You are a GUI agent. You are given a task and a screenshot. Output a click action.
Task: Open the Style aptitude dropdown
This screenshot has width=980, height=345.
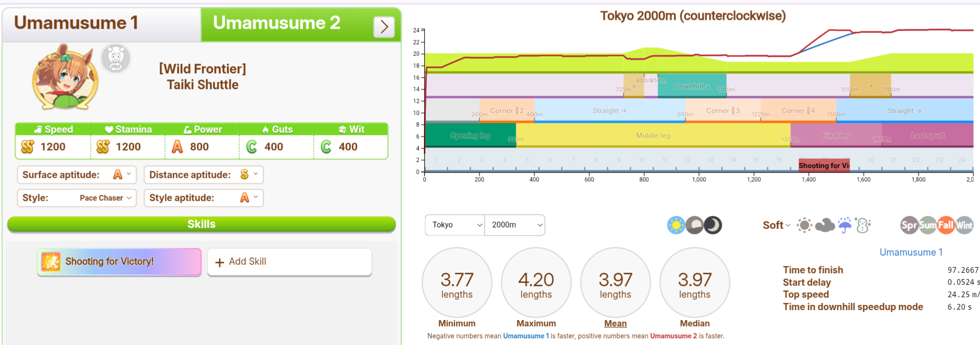tap(204, 198)
